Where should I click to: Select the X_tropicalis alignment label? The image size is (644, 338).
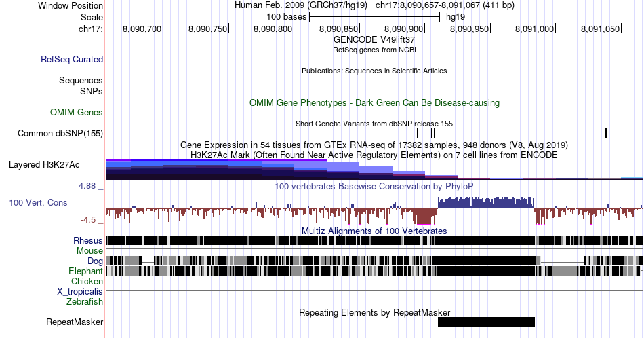(80, 292)
